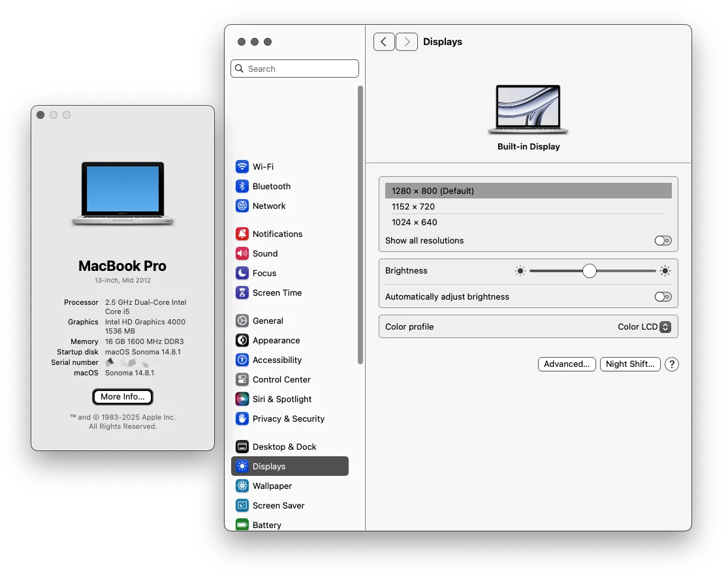The image size is (728, 579).
Task: Open Wi-Fi settings label
Action: [262, 166]
